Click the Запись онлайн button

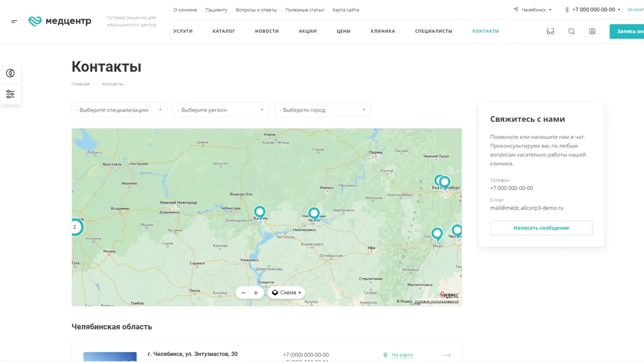pyautogui.click(x=627, y=31)
